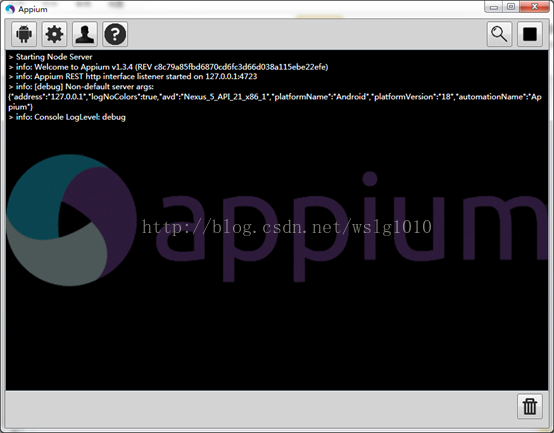Minimize the Appium window
The image size is (554, 433).
pos(494,7)
